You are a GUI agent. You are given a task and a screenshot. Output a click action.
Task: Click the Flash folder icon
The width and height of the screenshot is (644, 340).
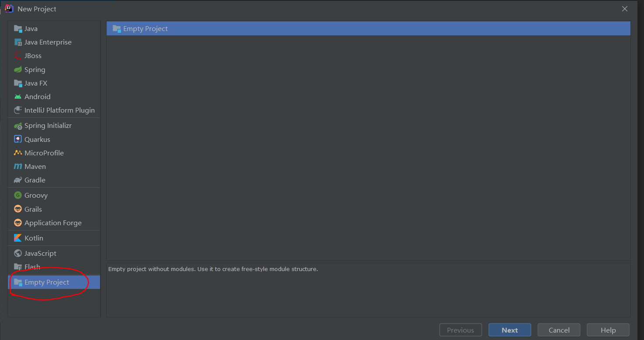[18, 267]
